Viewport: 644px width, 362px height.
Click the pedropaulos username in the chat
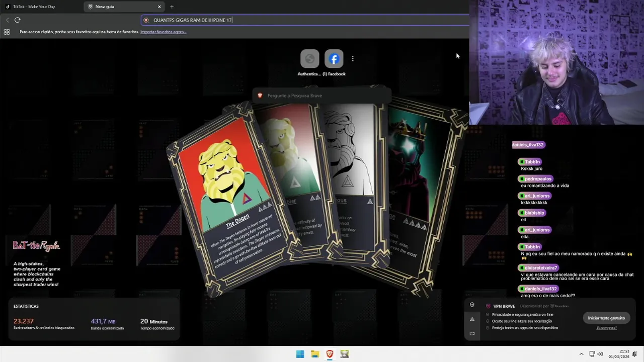(535, 178)
